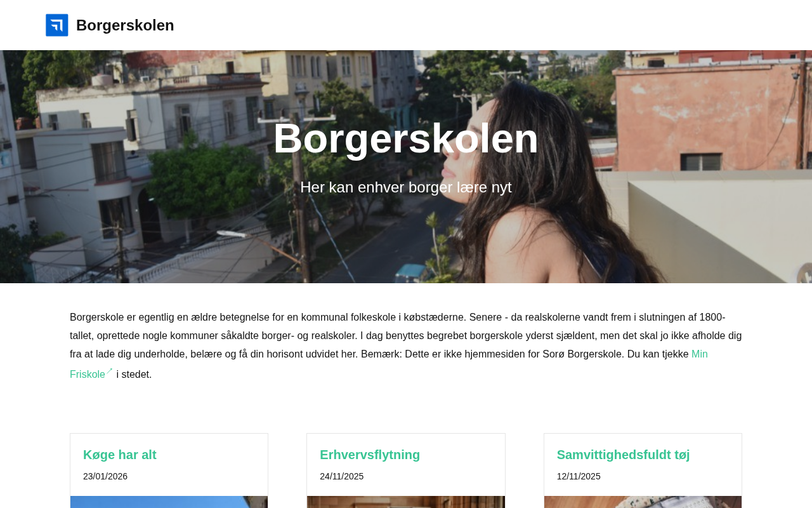This screenshot has height=508, width=812.
Task: Click the large Borgerskolen hero heading
Action: click(x=406, y=138)
